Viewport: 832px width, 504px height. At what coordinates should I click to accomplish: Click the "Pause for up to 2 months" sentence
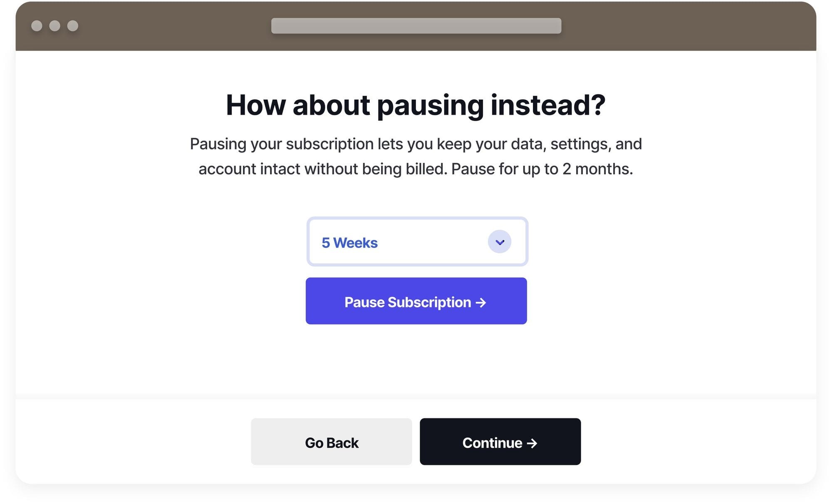click(x=542, y=169)
